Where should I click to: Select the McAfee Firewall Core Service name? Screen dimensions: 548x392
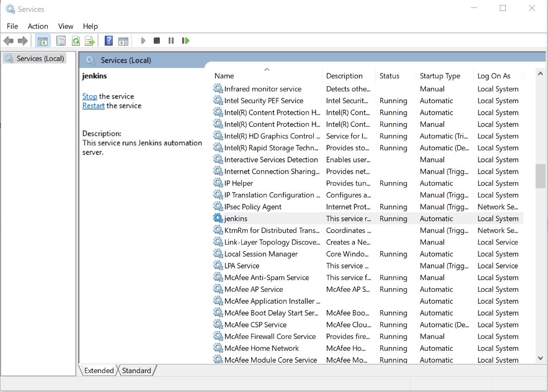(x=270, y=336)
